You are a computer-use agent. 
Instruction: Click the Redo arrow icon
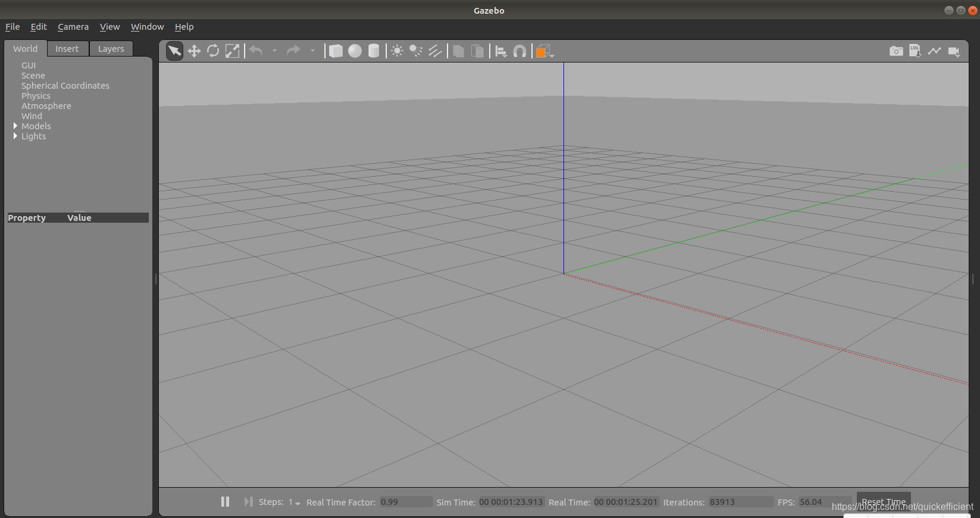(293, 51)
